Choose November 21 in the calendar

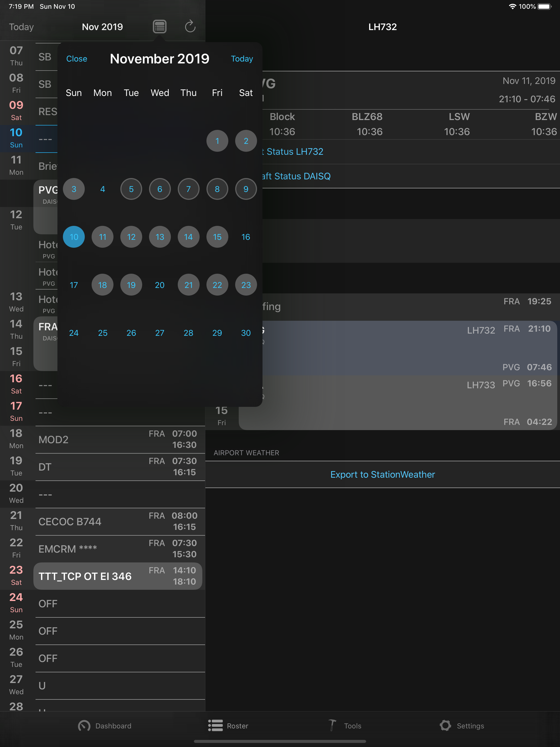[188, 285]
